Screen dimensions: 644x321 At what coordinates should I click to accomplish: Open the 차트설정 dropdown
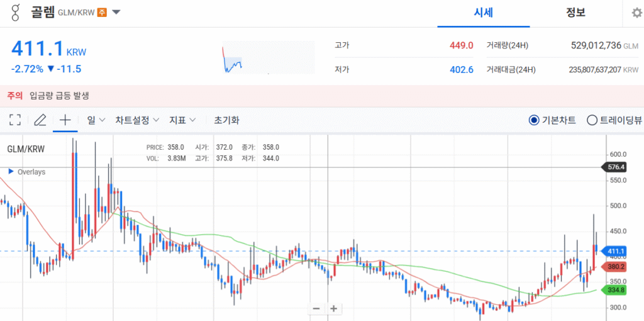pyautogui.click(x=137, y=120)
